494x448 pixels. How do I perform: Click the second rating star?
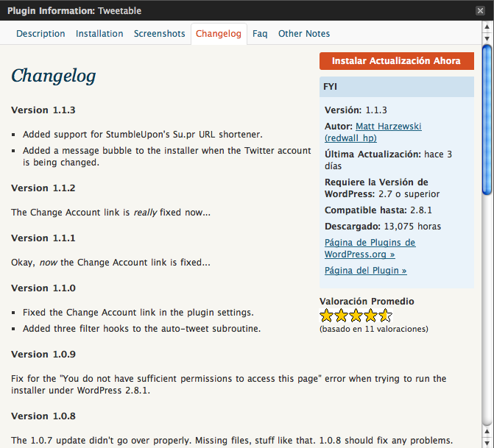(341, 316)
